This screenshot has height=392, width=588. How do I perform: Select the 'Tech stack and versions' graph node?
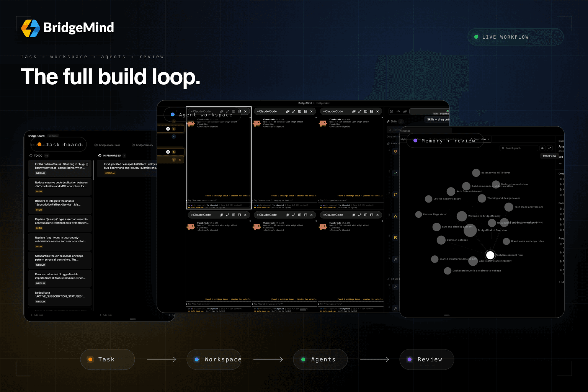[509, 207]
